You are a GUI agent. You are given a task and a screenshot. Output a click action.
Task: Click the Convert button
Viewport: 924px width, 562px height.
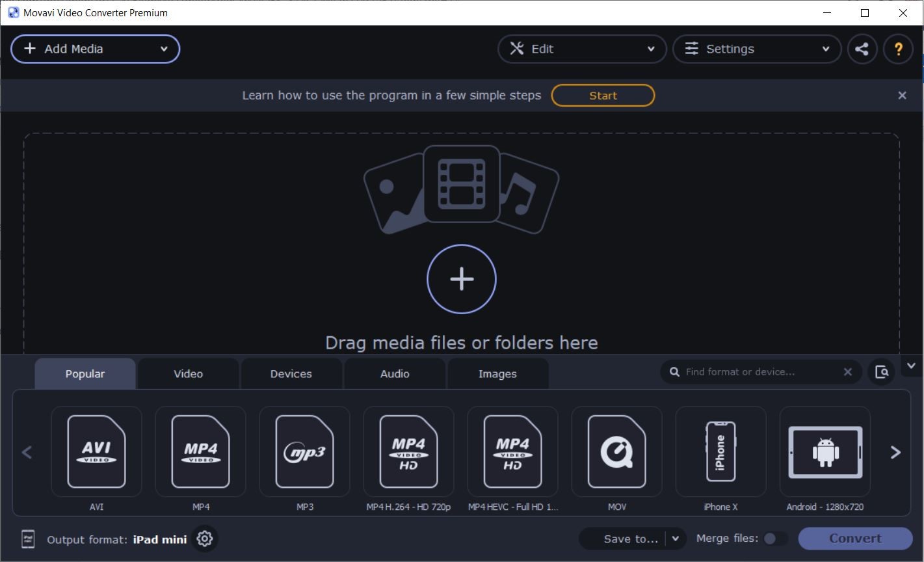(856, 539)
